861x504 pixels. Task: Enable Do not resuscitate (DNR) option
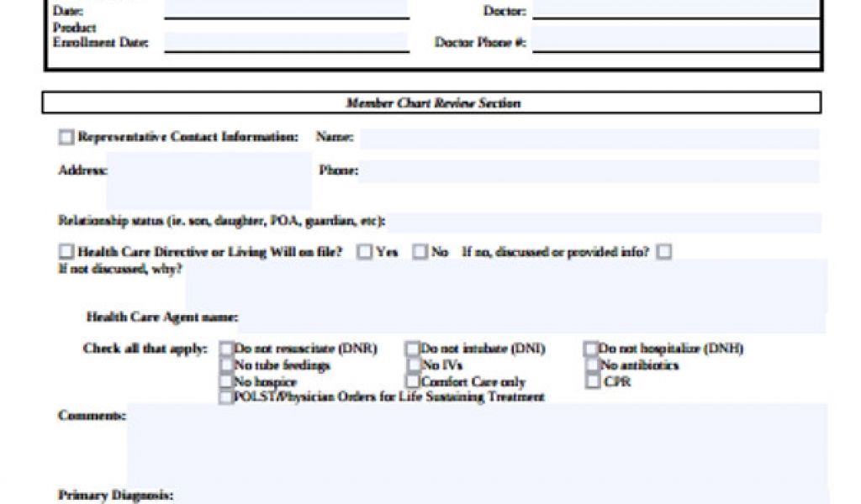[x=227, y=349]
